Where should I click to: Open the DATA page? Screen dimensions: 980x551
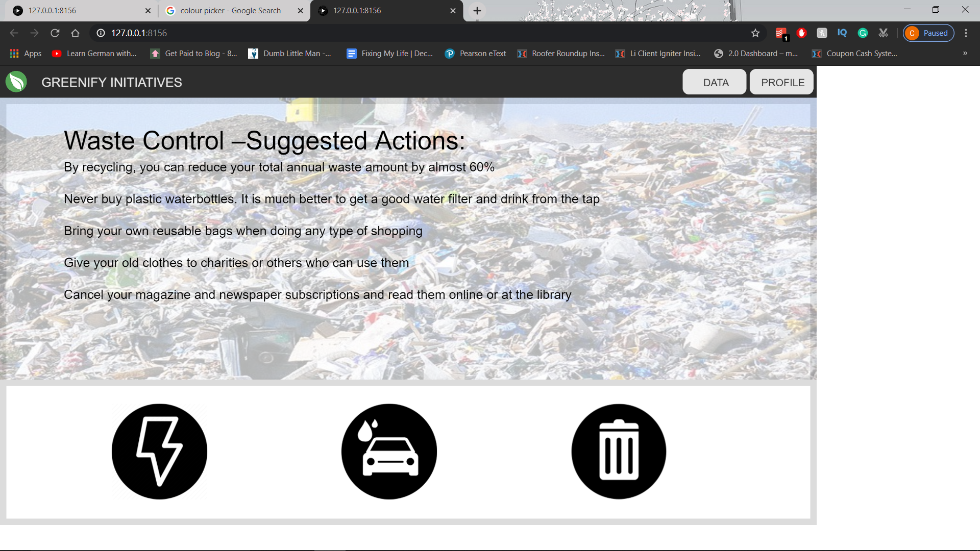tap(715, 82)
